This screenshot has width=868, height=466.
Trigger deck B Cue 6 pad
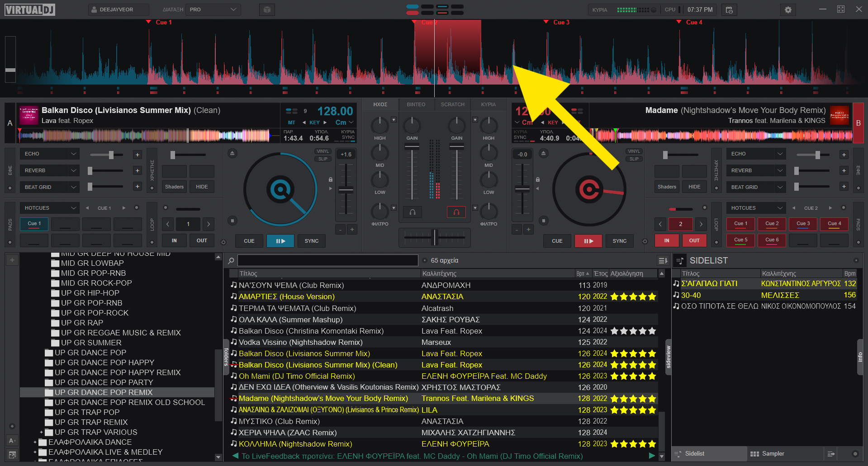click(x=772, y=240)
